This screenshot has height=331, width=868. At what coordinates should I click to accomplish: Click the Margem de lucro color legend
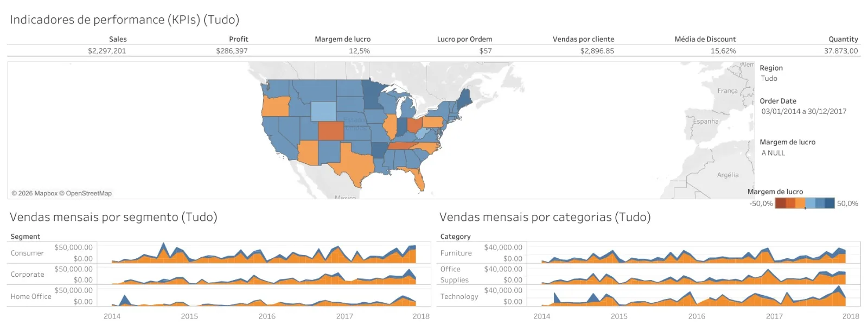tap(805, 203)
